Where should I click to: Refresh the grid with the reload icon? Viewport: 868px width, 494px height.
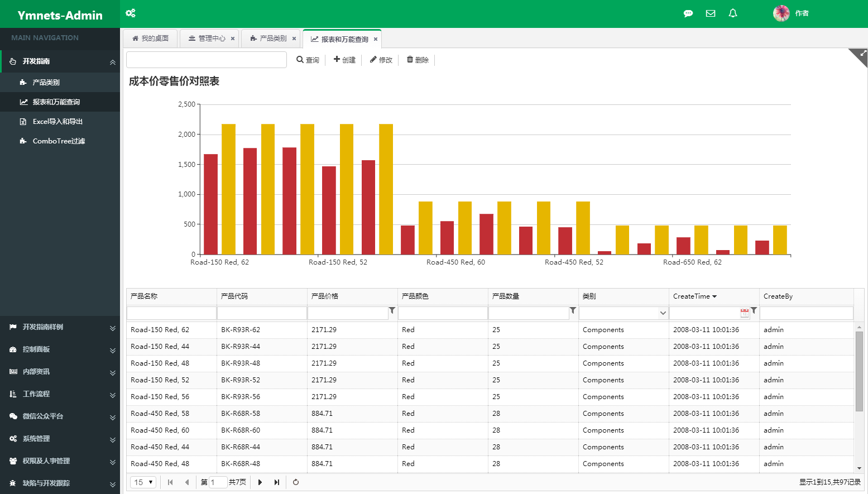click(296, 482)
